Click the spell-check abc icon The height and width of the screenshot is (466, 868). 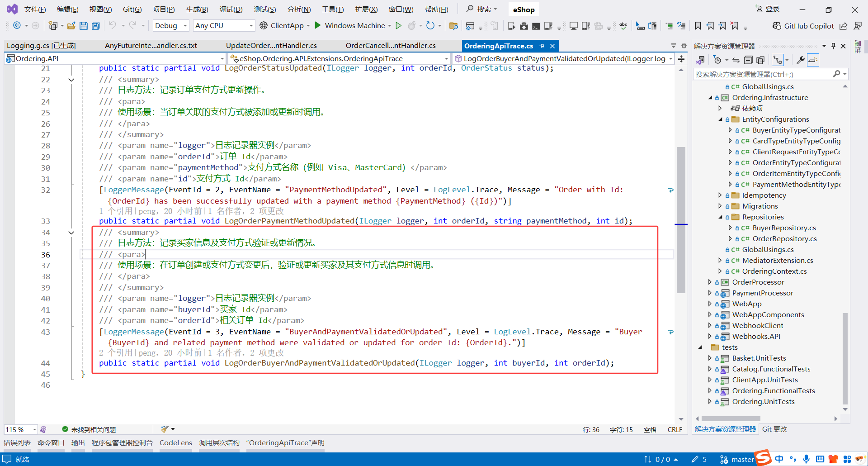point(623,26)
